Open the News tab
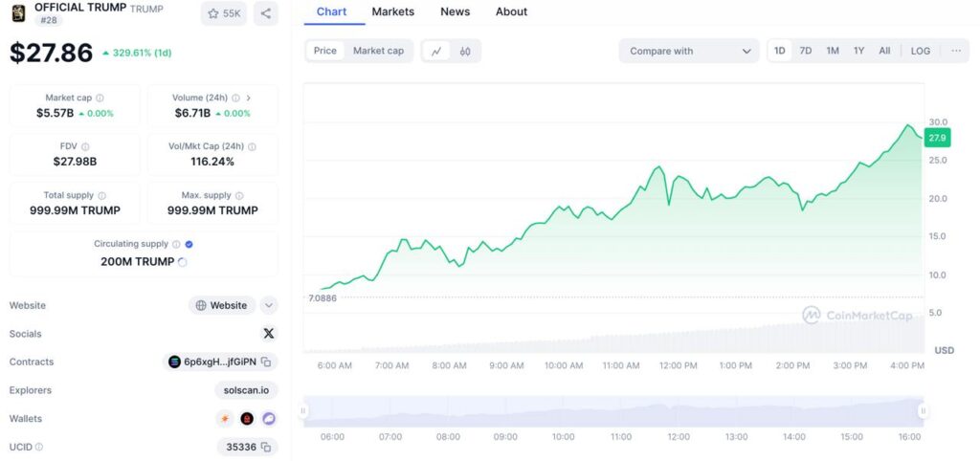980x461 pixels. tap(455, 11)
